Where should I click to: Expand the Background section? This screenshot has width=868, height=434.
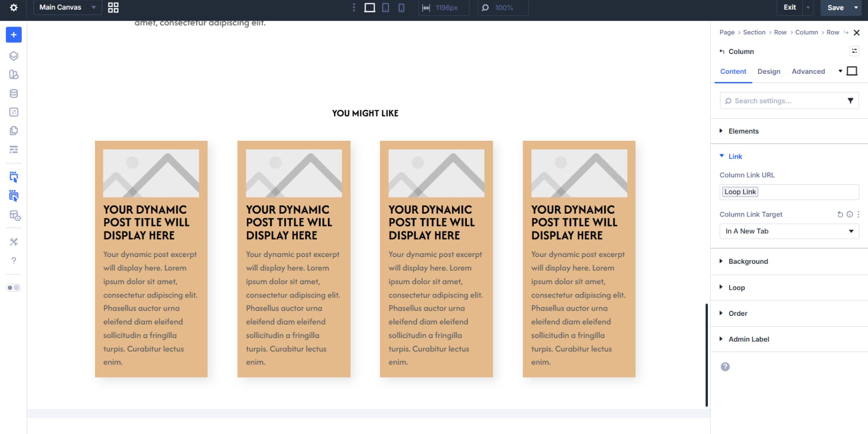point(749,261)
